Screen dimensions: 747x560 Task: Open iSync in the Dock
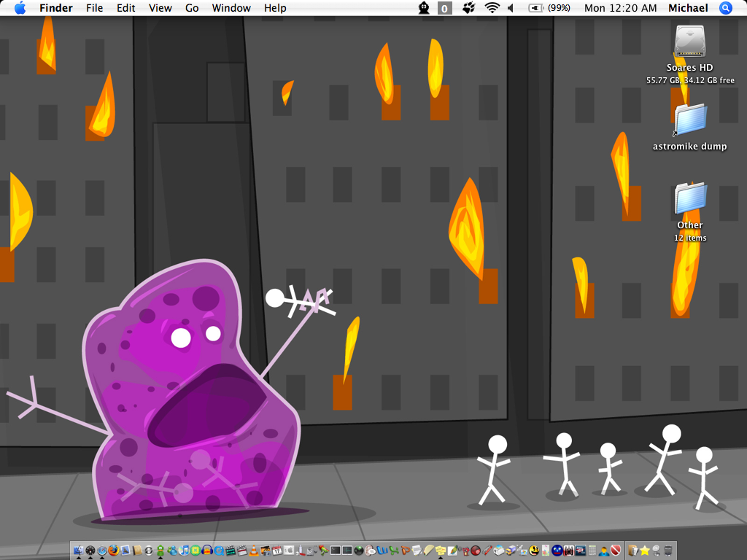tap(149, 551)
